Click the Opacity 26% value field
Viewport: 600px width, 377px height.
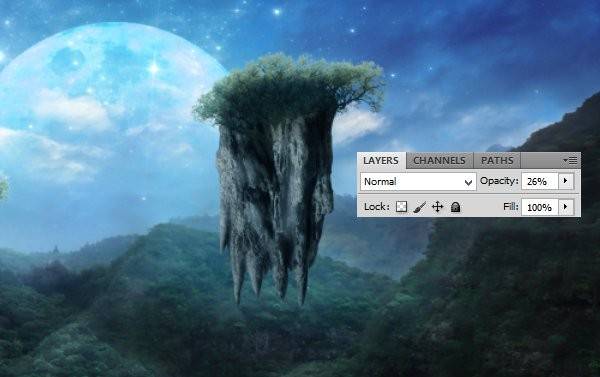point(540,181)
